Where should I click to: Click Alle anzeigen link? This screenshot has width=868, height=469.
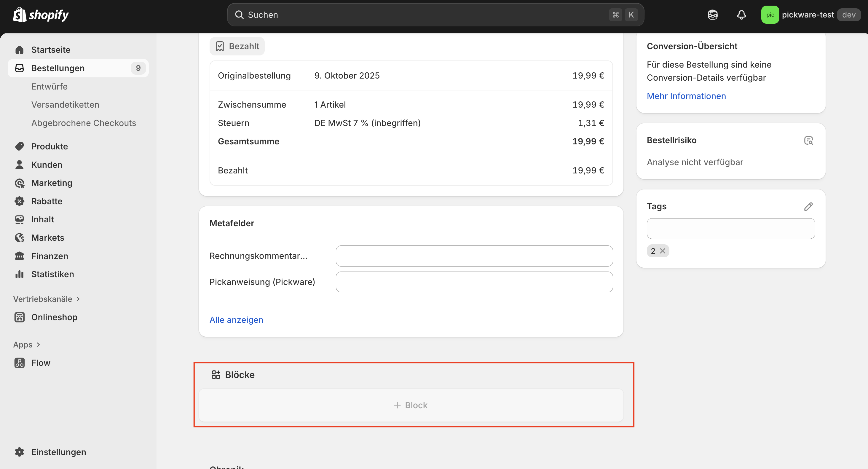(236, 320)
